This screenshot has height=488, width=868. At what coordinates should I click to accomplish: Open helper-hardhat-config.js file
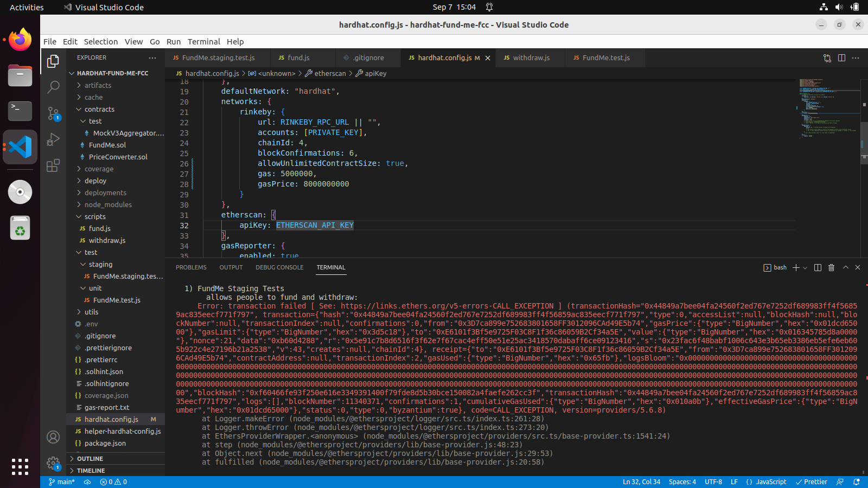[116, 431]
